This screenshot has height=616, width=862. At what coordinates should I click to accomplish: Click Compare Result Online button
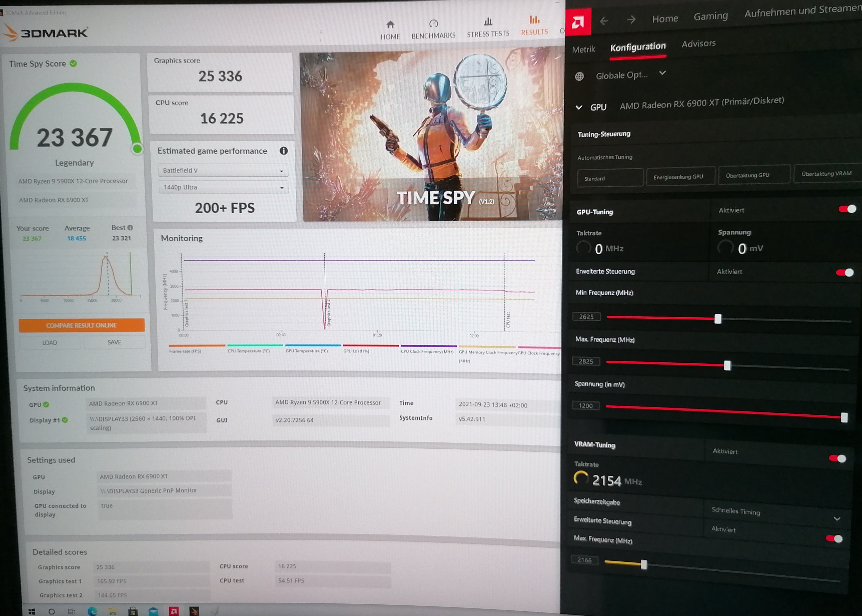pos(82,325)
